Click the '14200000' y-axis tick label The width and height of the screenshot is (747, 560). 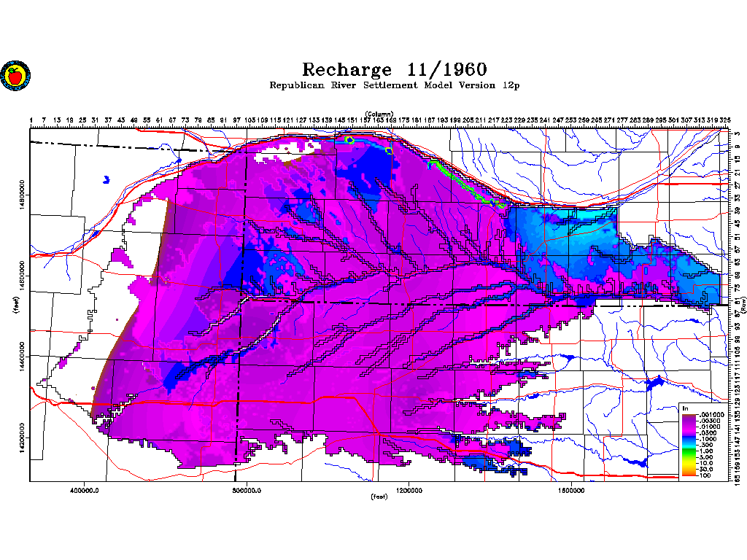pos(23,437)
